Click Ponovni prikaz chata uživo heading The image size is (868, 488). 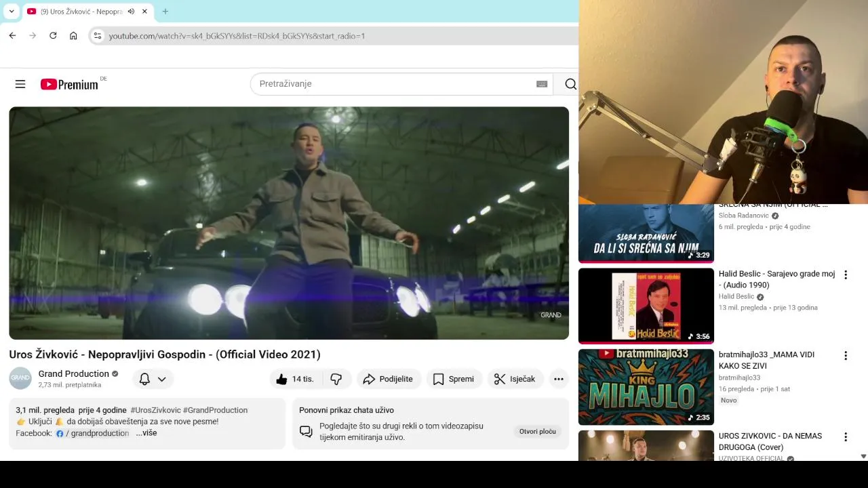347,410
